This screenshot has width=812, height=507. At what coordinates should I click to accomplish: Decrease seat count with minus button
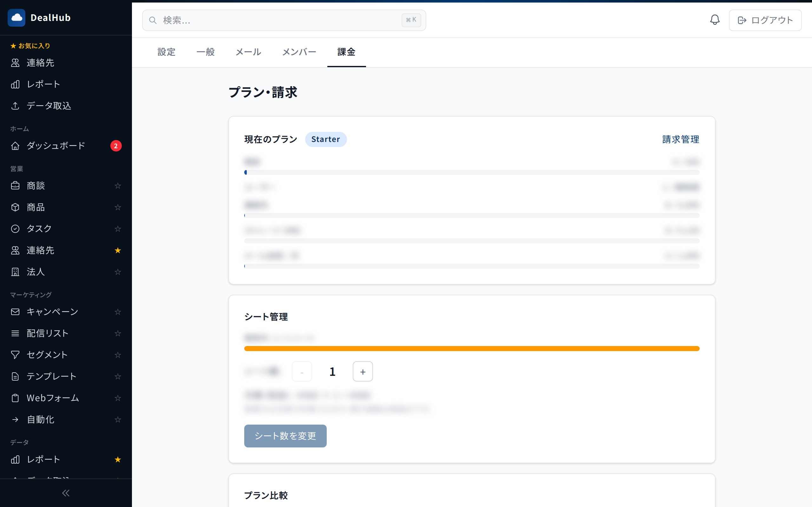coord(302,371)
